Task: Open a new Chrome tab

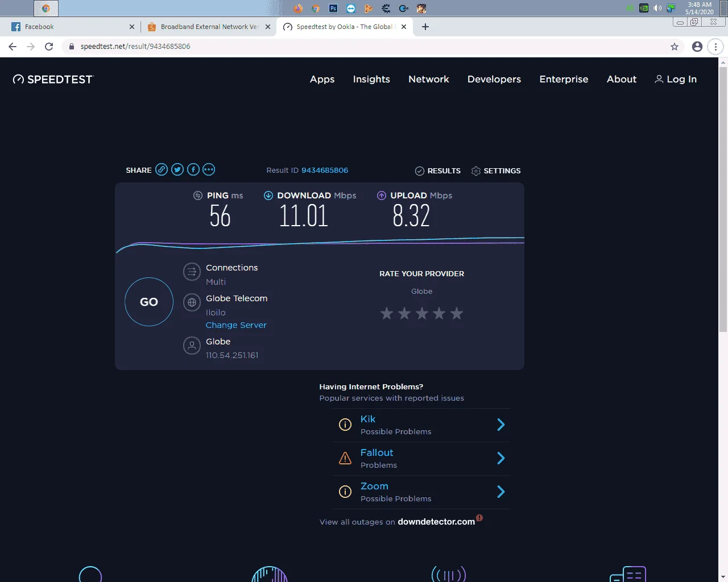Action: pos(425,27)
